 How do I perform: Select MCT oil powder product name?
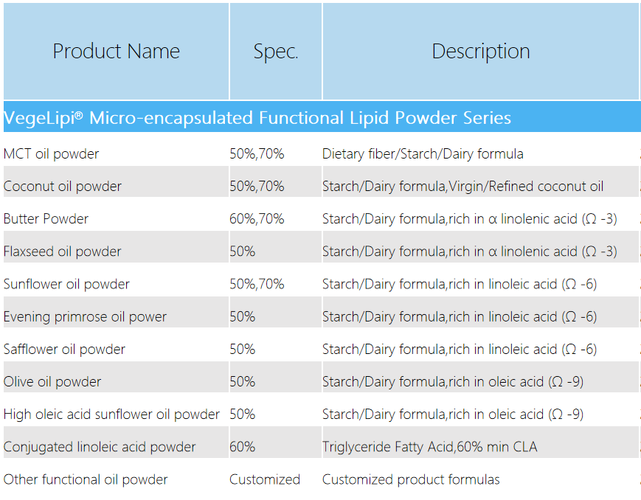tap(51, 154)
